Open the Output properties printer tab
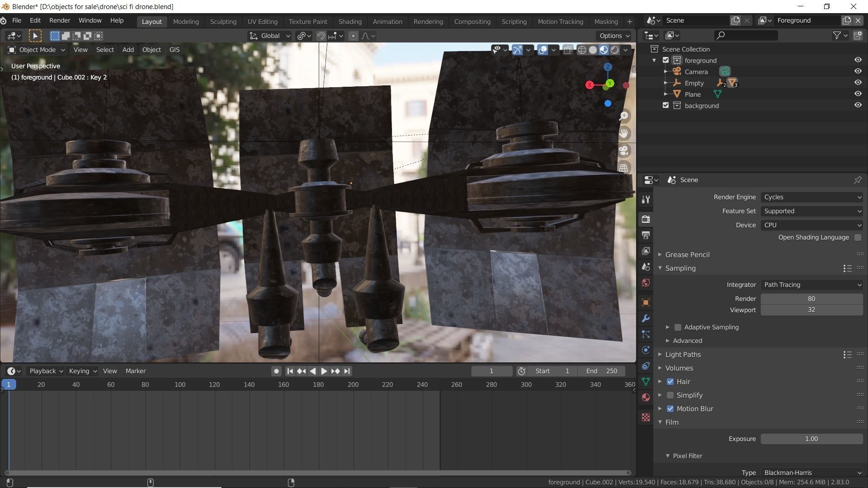Screen dimensions: 868x488 646,235
